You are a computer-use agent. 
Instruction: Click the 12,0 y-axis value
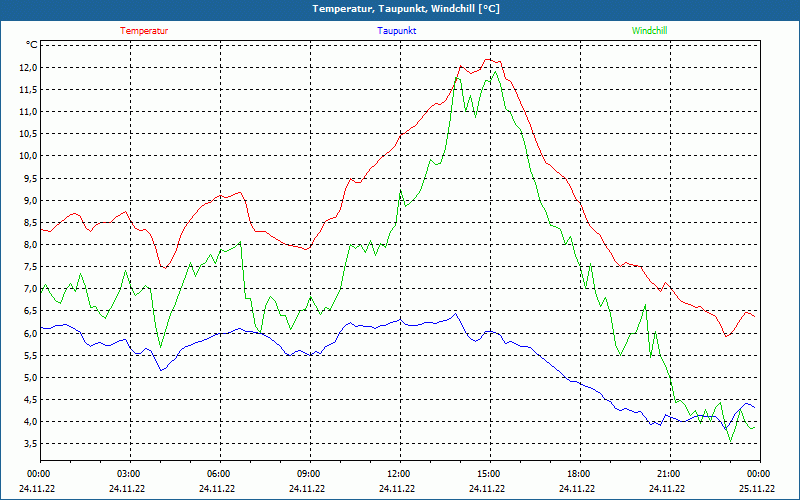point(29,67)
